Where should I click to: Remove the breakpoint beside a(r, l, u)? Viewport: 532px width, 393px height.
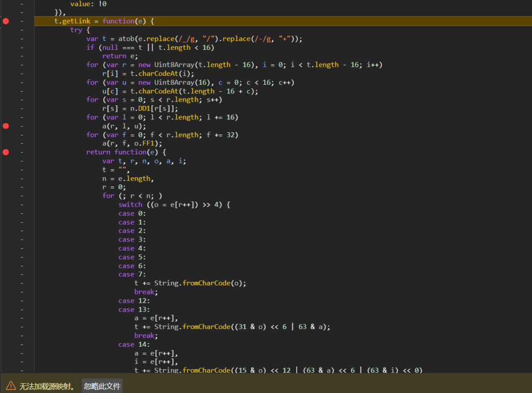tap(6, 126)
